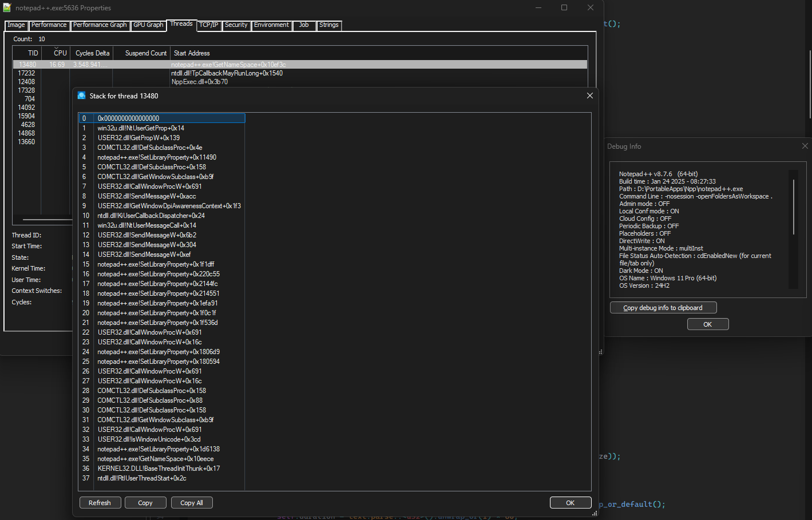Click the icon in the Stack for thread 13480 title bar

(x=81, y=96)
